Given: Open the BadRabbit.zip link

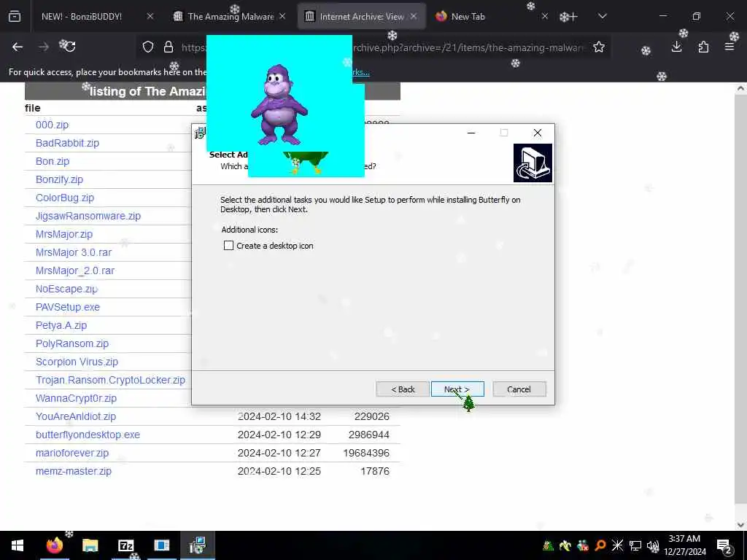Looking at the screenshot, I should coord(67,143).
